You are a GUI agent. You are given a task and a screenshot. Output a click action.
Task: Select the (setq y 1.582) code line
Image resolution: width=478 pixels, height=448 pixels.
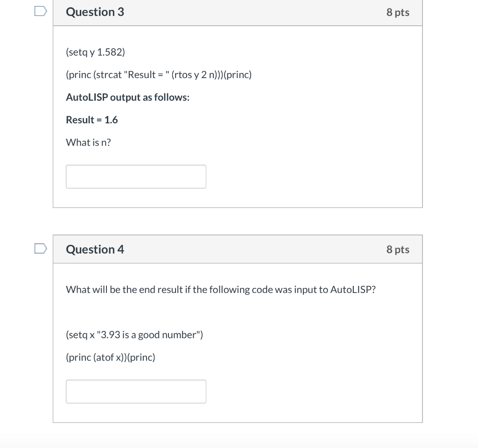96,52
